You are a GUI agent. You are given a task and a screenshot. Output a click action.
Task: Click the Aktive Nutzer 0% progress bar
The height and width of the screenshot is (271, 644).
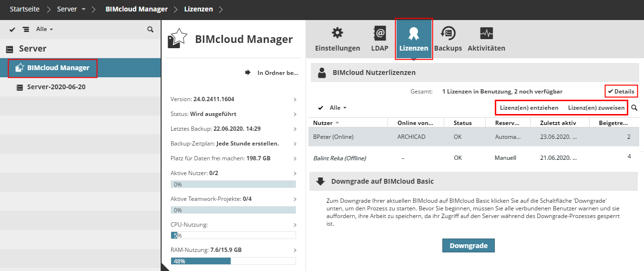click(x=233, y=184)
